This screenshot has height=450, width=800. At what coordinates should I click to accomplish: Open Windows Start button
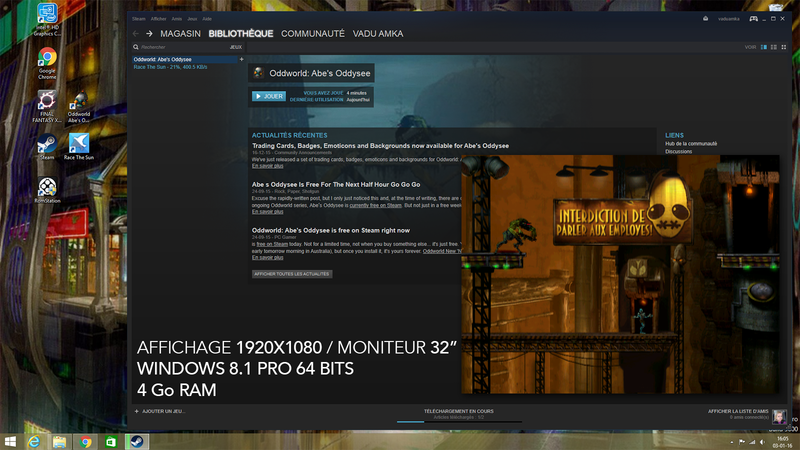[10, 442]
